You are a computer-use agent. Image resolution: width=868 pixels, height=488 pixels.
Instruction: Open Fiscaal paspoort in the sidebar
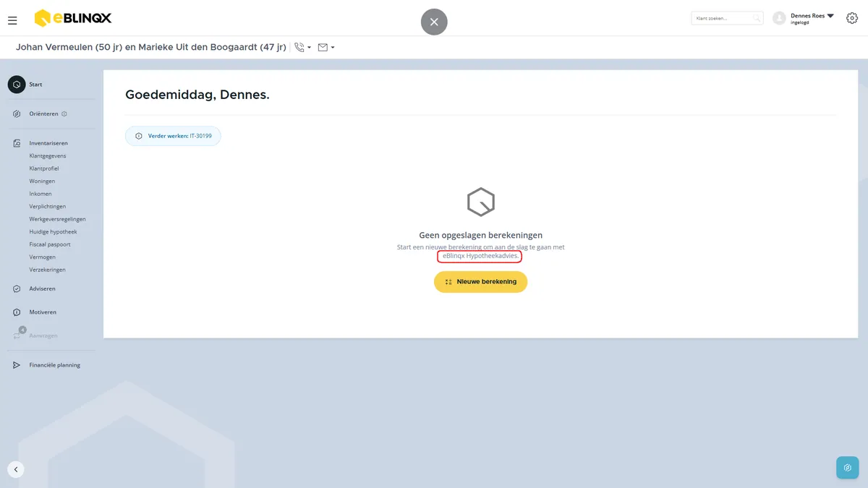(50, 244)
